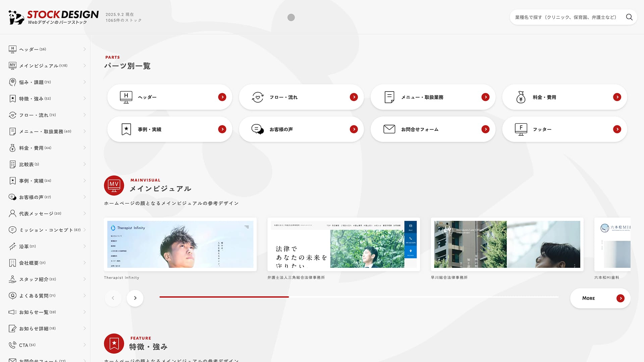The height and width of the screenshot is (362, 644).
Task: Click 六本松MI歯科 caption text
Action: coord(607,278)
